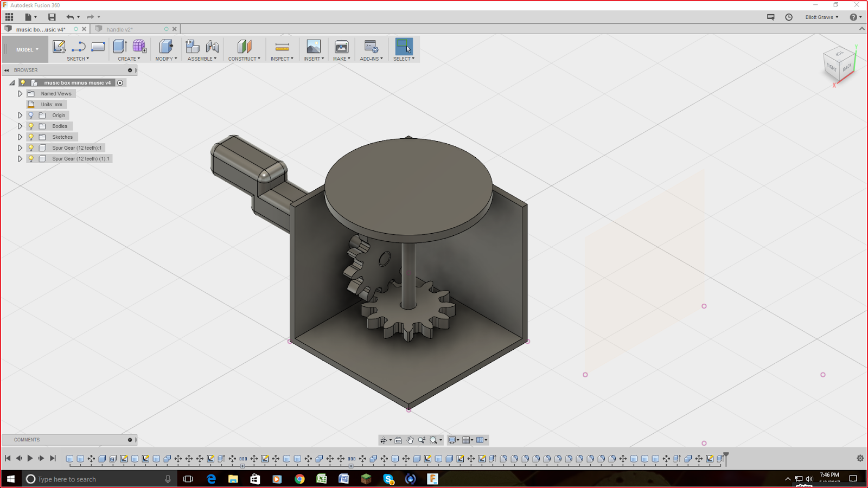Open the data panel grid icon

coord(9,17)
